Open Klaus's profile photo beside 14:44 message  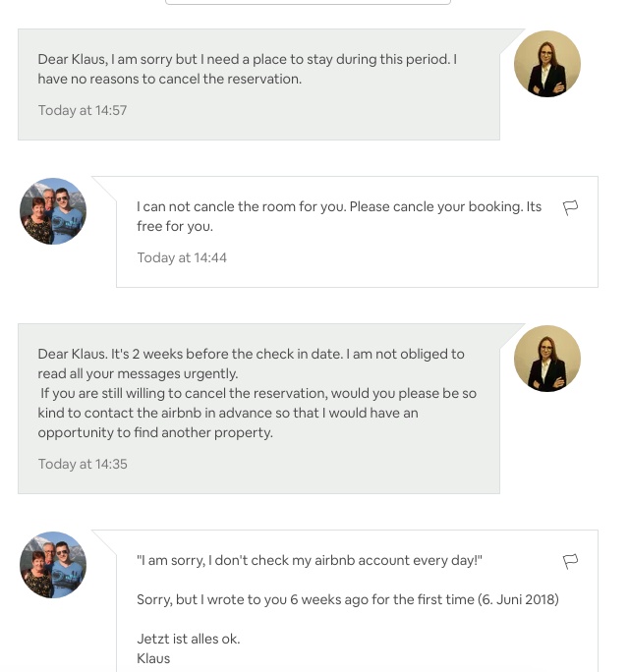pos(53,211)
